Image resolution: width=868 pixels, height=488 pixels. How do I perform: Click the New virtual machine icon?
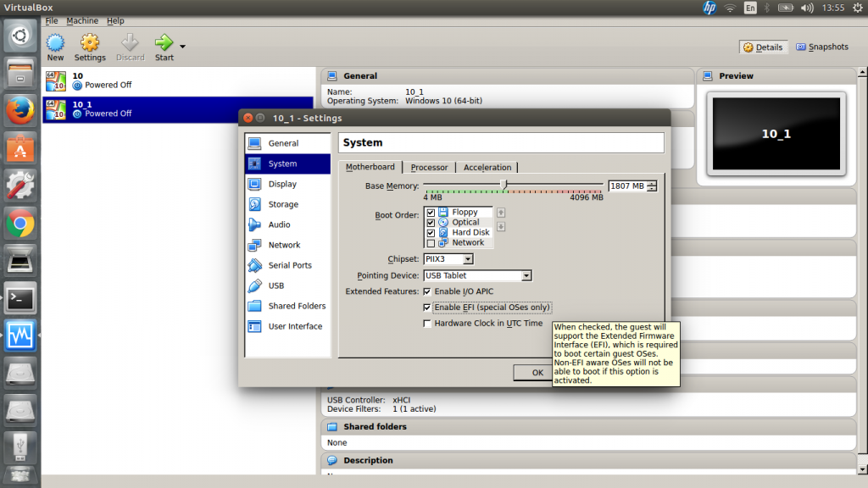click(55, 42)
